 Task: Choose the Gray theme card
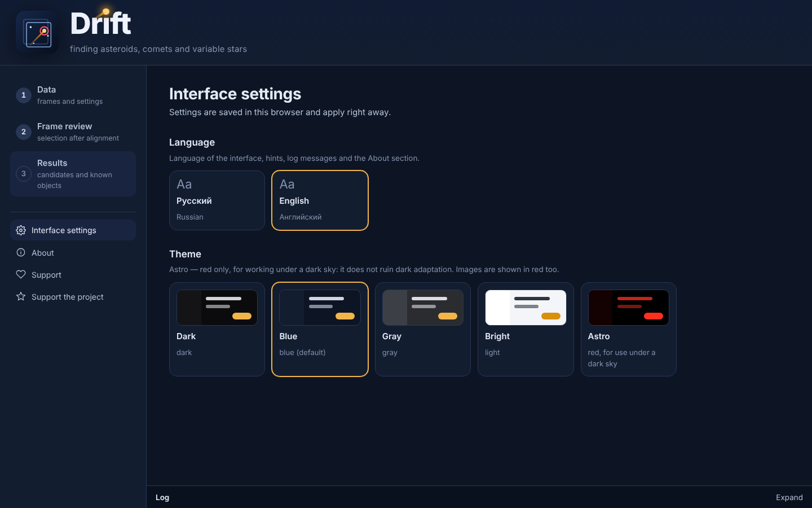coord(423,329)
